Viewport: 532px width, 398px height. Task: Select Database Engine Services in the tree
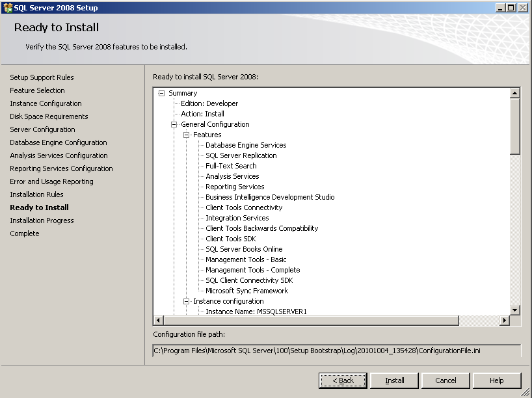[246, 145]
